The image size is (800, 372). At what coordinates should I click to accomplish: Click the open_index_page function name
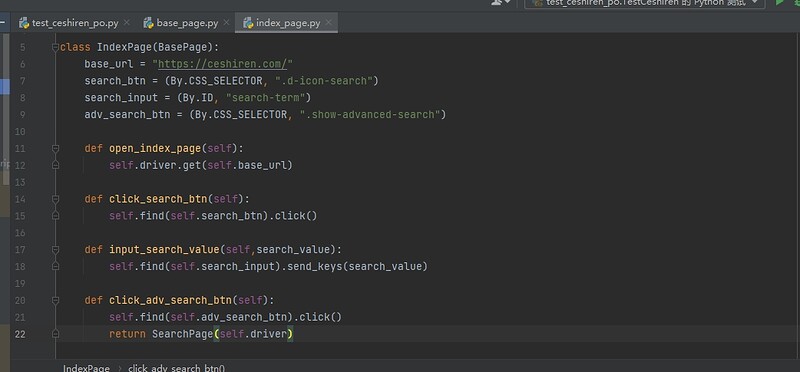(155, 148)
